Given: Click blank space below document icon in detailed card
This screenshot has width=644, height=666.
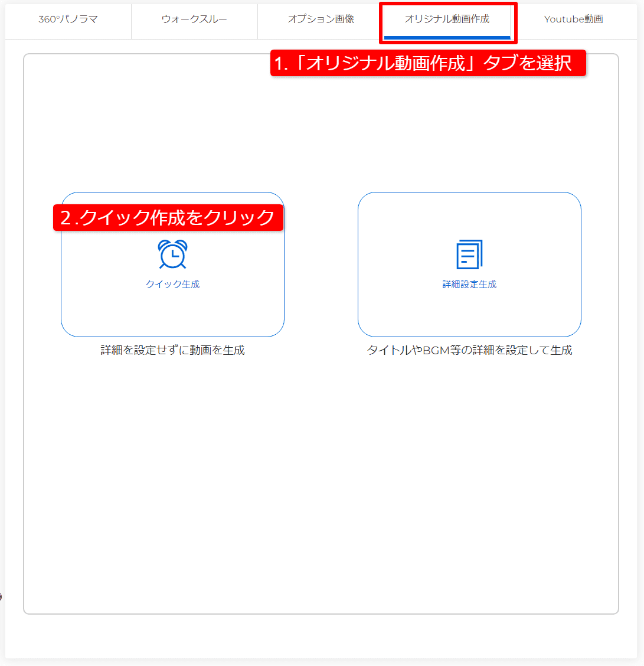Looking at the screenshot, I should [x=469, y=313].
